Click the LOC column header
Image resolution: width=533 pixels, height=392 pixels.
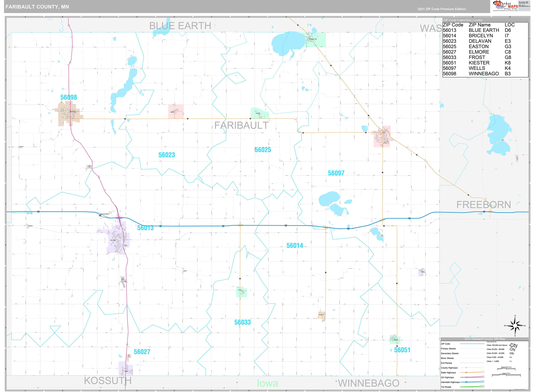click(509, 25)
